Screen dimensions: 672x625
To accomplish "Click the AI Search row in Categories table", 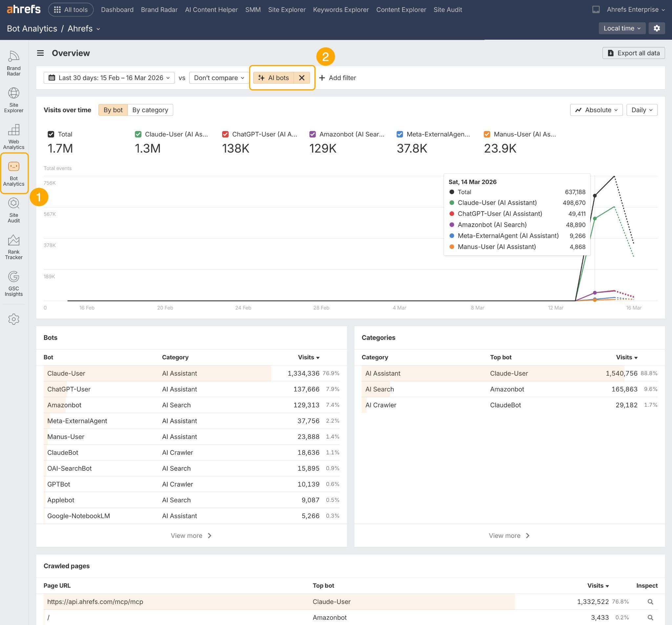I will click(x=509, y=389).
